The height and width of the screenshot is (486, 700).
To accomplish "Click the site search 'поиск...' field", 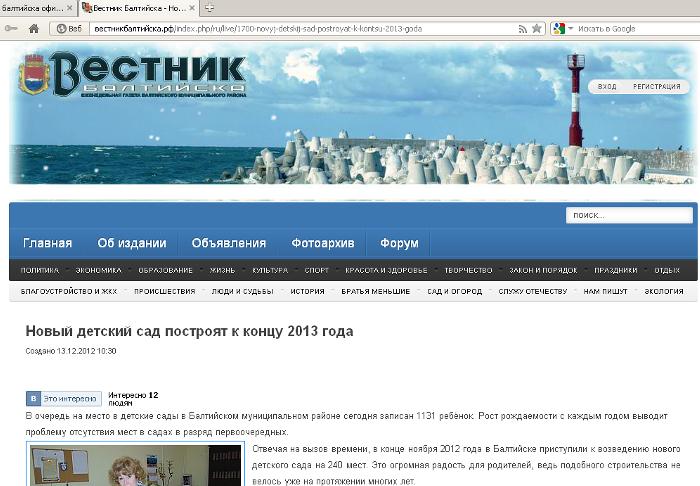I will point(628,215).
